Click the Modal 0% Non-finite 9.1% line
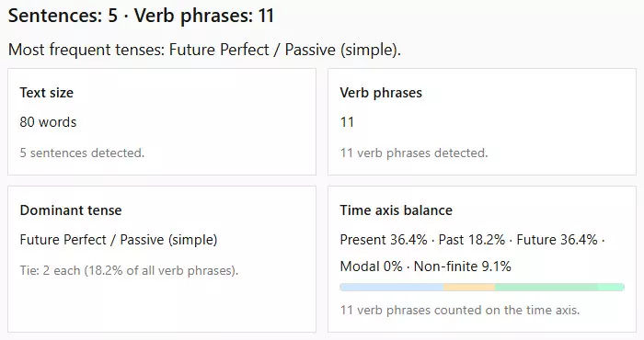This screenshot has width=644, height=340. [425, 266]
